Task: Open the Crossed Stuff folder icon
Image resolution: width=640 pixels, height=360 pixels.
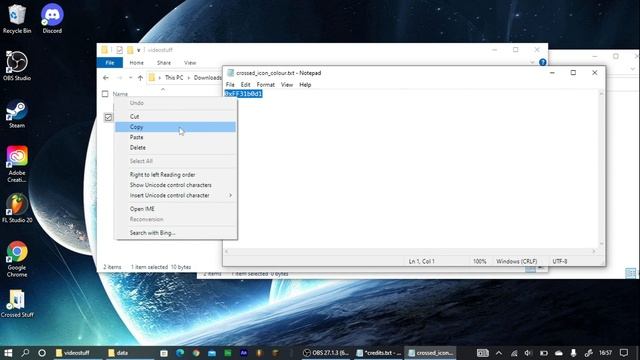Action: [x=17, y=303]
